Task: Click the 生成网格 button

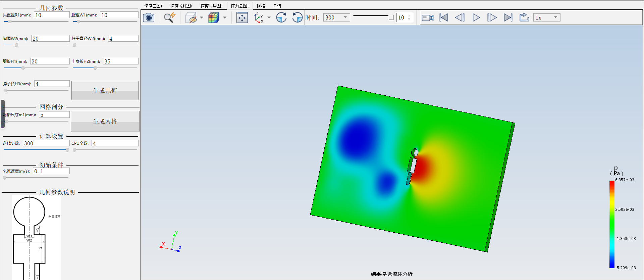Action: (x=105, y=121)
